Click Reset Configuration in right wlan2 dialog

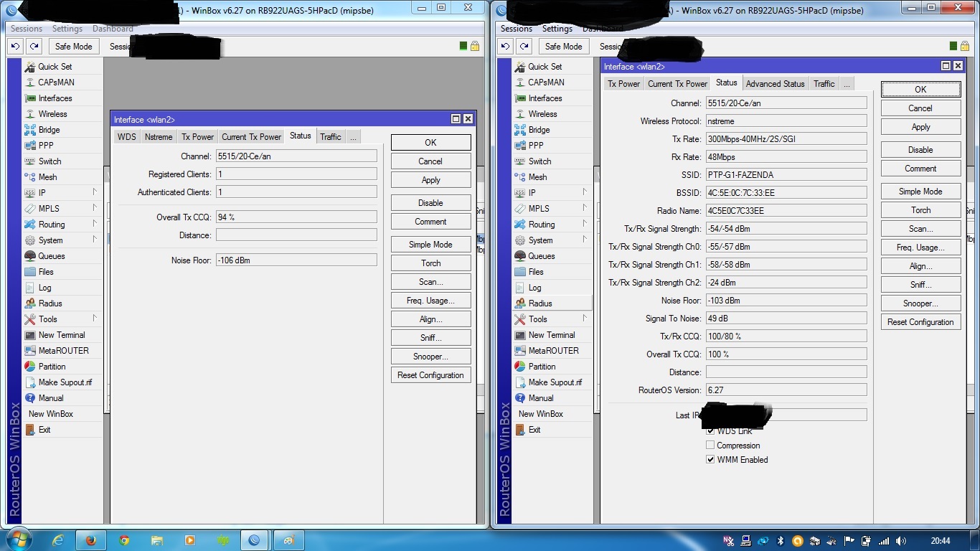tap(920, 322)
